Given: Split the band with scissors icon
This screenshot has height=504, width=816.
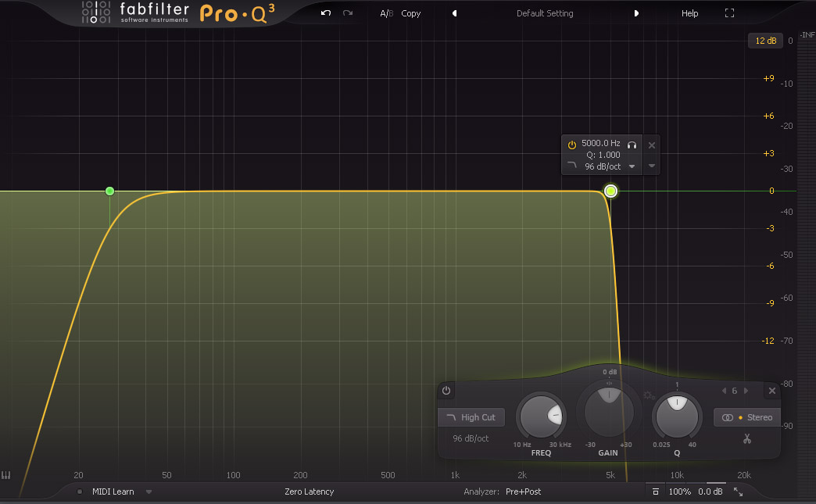Looking at the screenshot, I should click(746, 439).
